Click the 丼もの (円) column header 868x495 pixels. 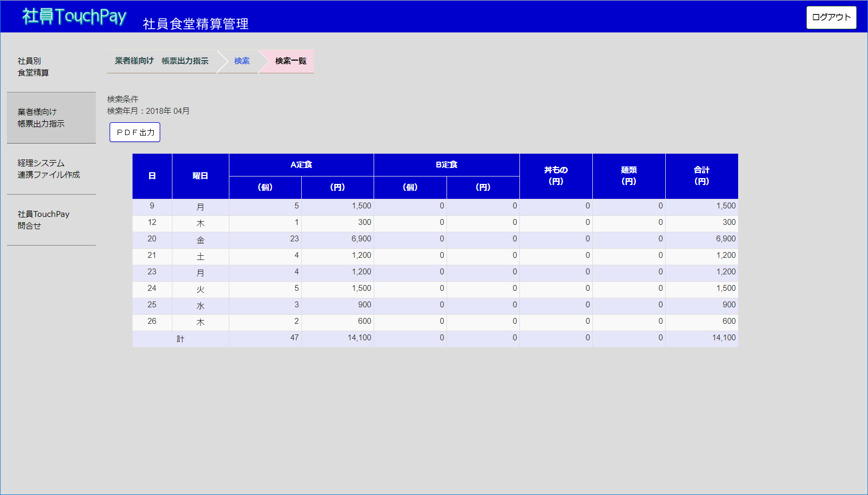(x=556, y=176)
